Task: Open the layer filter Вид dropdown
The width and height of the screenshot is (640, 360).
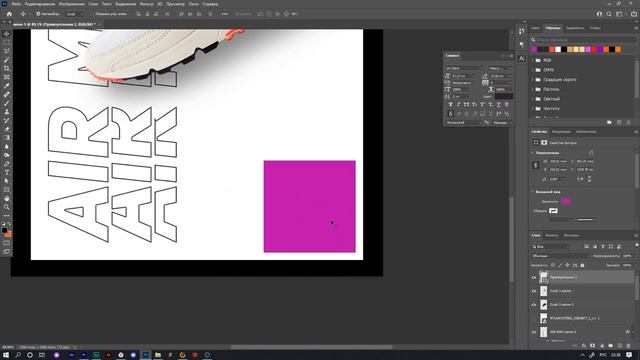Action: [551, 247]
